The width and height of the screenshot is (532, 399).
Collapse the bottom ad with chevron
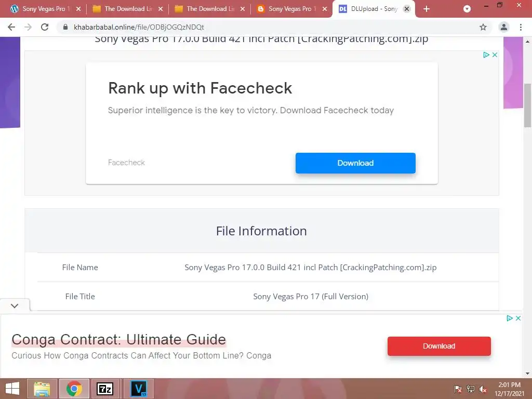point(15,305)
